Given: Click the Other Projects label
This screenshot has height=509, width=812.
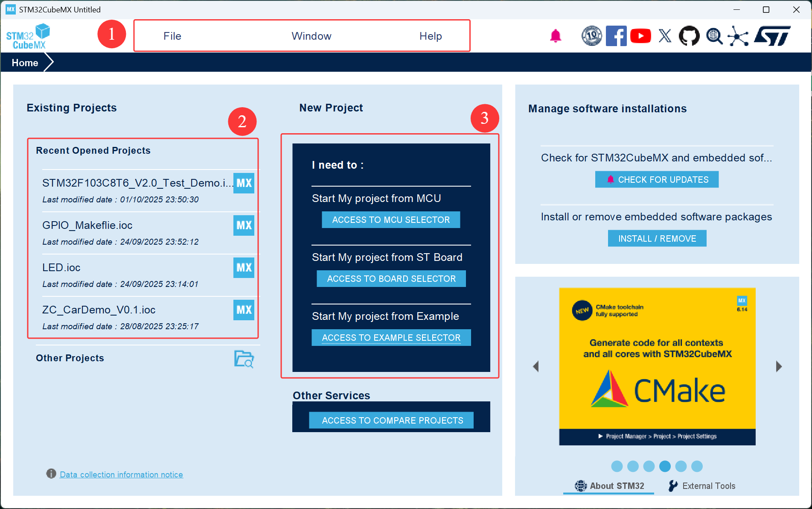Looking at the screenshot, I should pyautogui.click(x=70, y=358).
